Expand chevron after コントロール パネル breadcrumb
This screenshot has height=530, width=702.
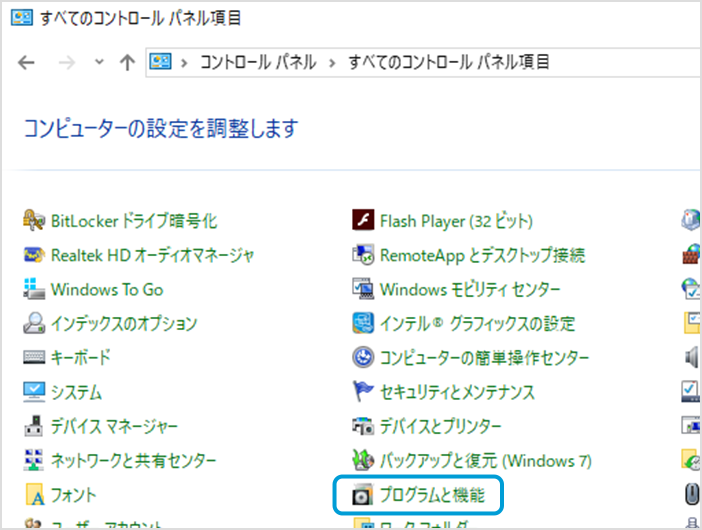tap(332, 63)
